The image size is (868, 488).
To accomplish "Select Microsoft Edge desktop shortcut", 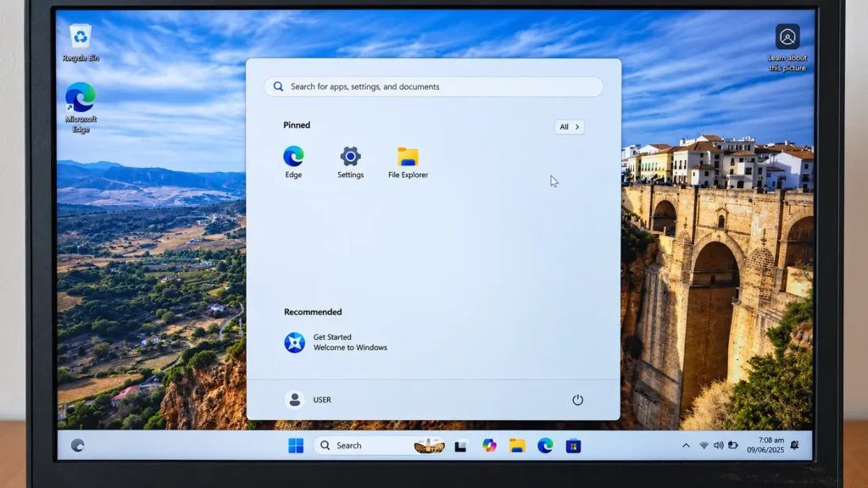I will click(x=81, y=108).
